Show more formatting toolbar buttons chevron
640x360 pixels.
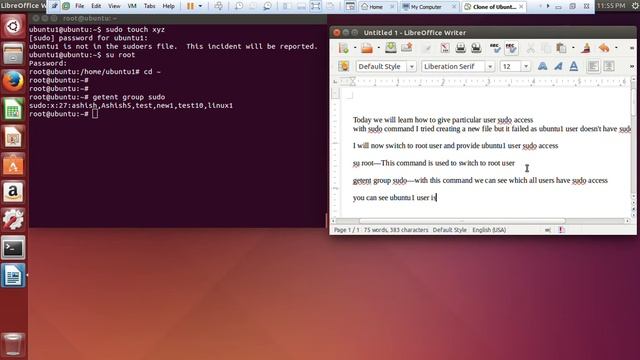(631, 66)
